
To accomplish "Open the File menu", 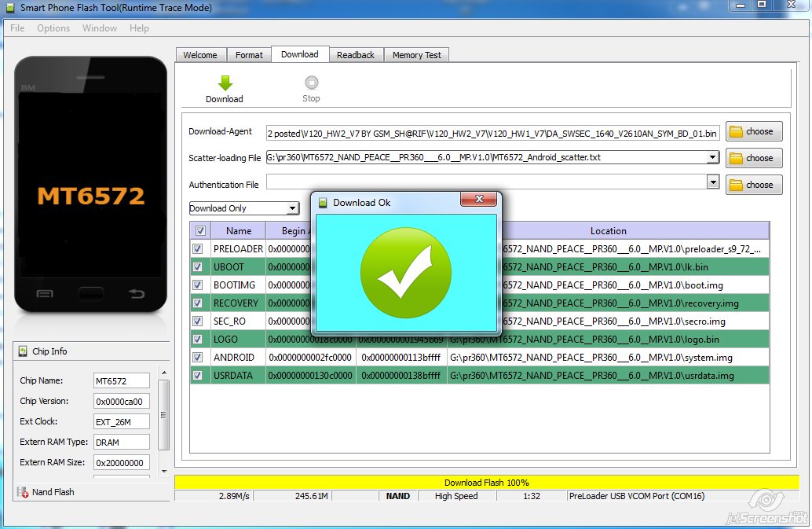I will coord(17,28).
